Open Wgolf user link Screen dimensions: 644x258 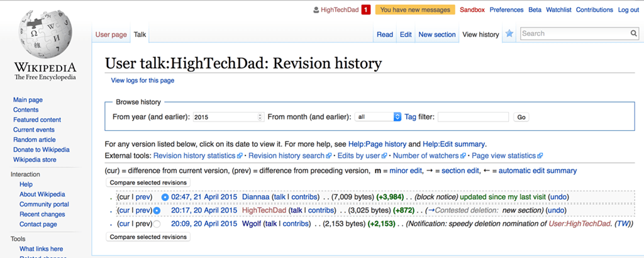tap(252, 224)
